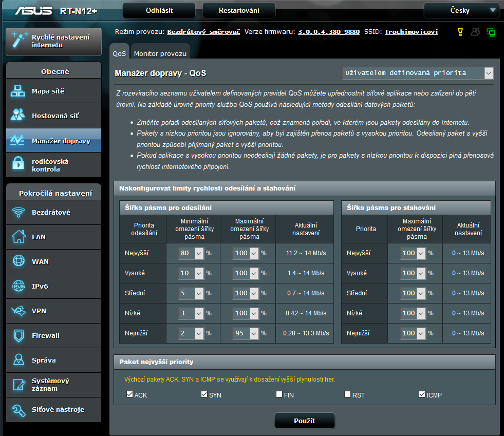
Task: Switch to the Monitor provozu tab
Action: pyautogui.click(x=160, y=53)
